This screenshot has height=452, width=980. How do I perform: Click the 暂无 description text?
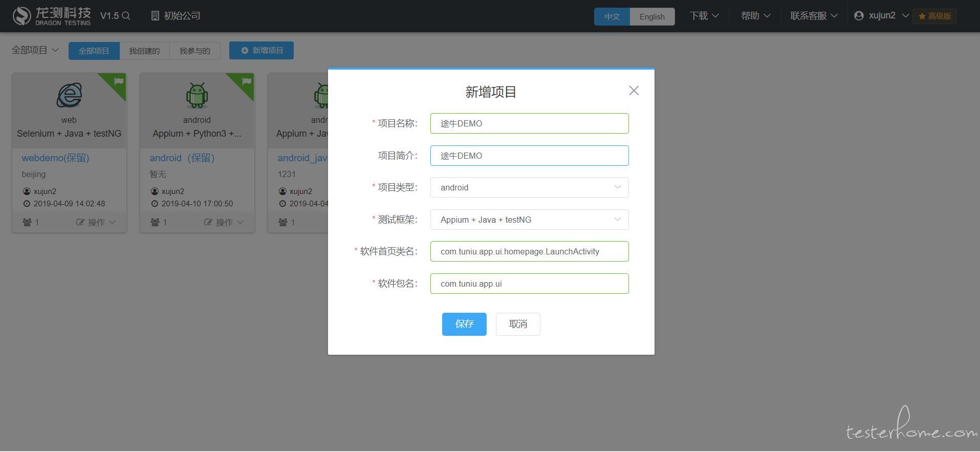[x=158, y=174]
